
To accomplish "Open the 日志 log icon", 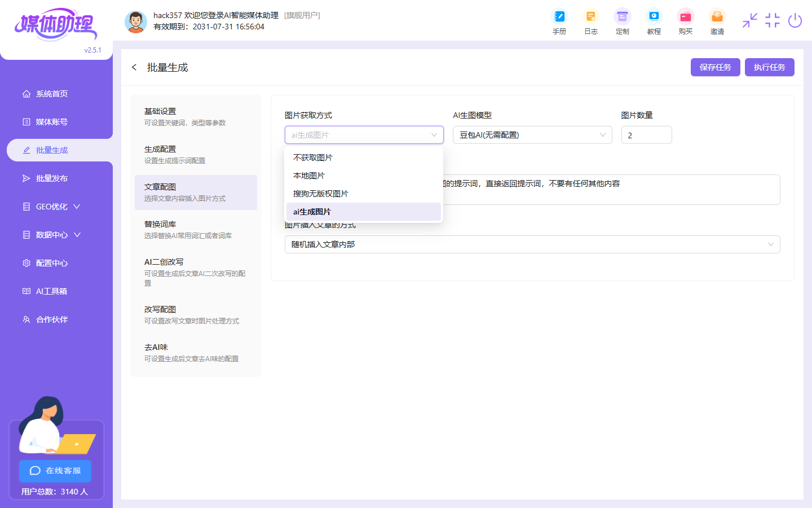I will (591, 22).
